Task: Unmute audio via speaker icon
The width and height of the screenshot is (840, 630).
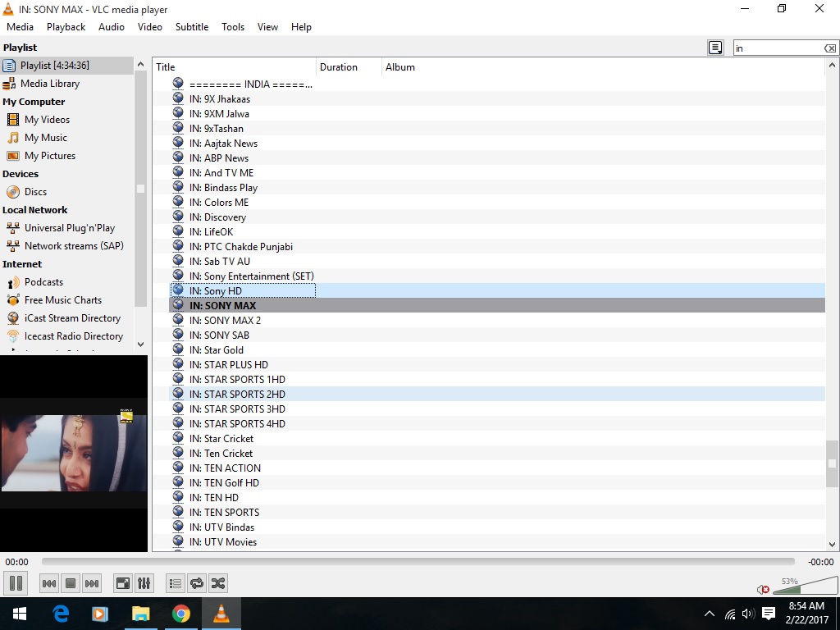Action: click(763, 589)
